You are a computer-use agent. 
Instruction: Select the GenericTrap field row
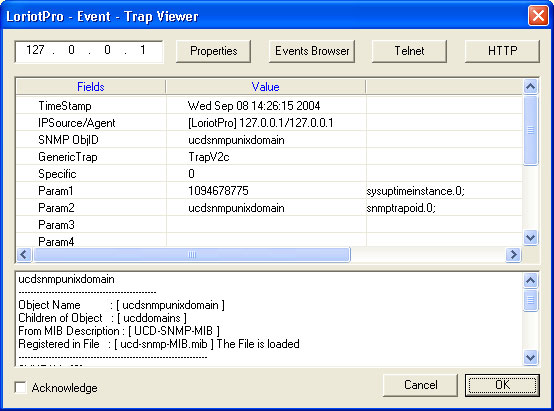pos(269,157)
